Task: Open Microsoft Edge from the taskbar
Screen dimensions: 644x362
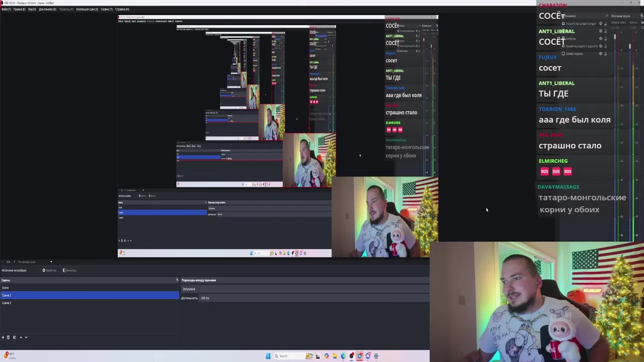Action: (343, 356)
